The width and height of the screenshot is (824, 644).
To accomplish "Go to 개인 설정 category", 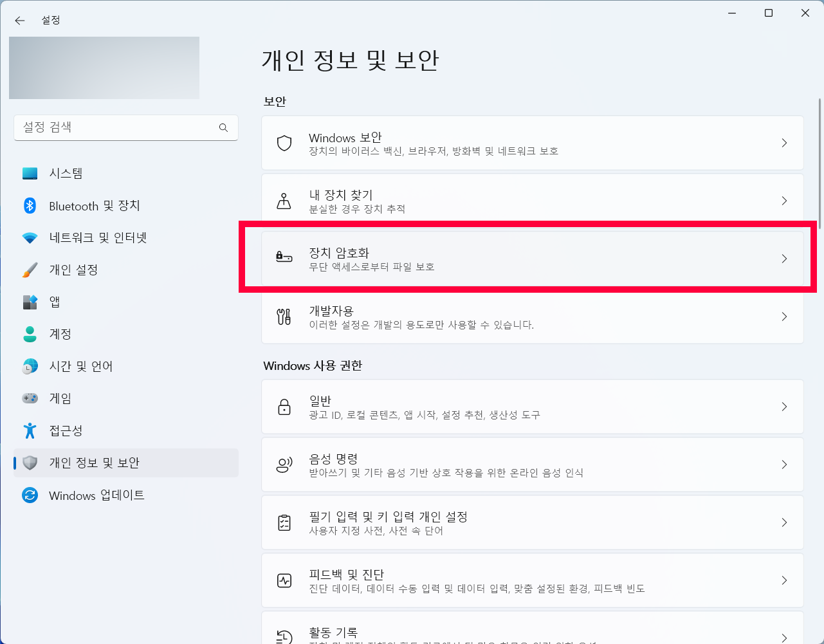I will (x=126, y=270).
